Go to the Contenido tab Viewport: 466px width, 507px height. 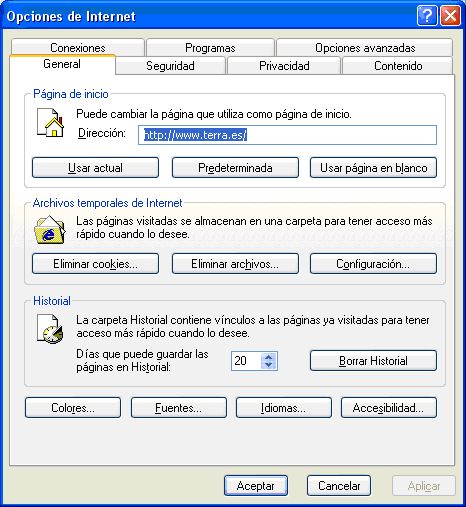398,66
